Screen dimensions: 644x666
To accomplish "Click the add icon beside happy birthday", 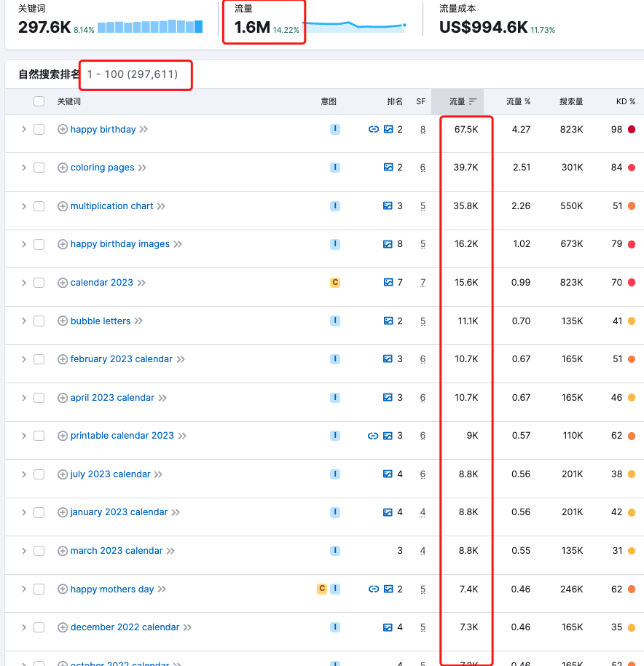I will point(63,130).
